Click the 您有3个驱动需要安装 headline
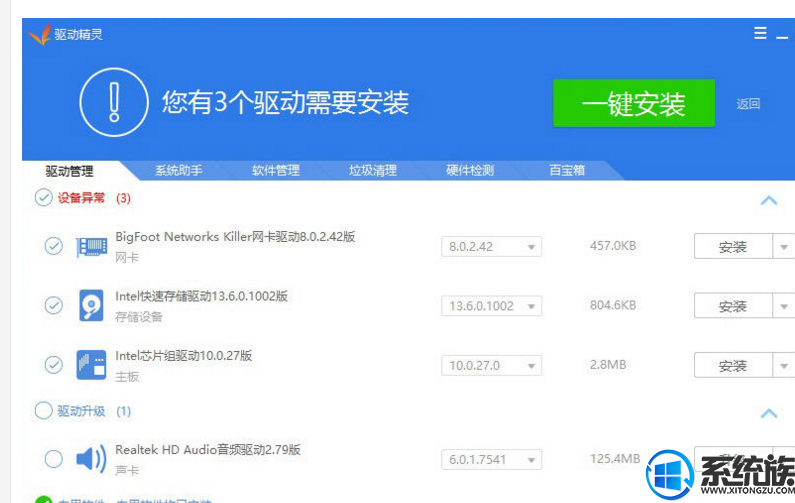The width and height of the screenshot is (795, 503). point(285,102)
